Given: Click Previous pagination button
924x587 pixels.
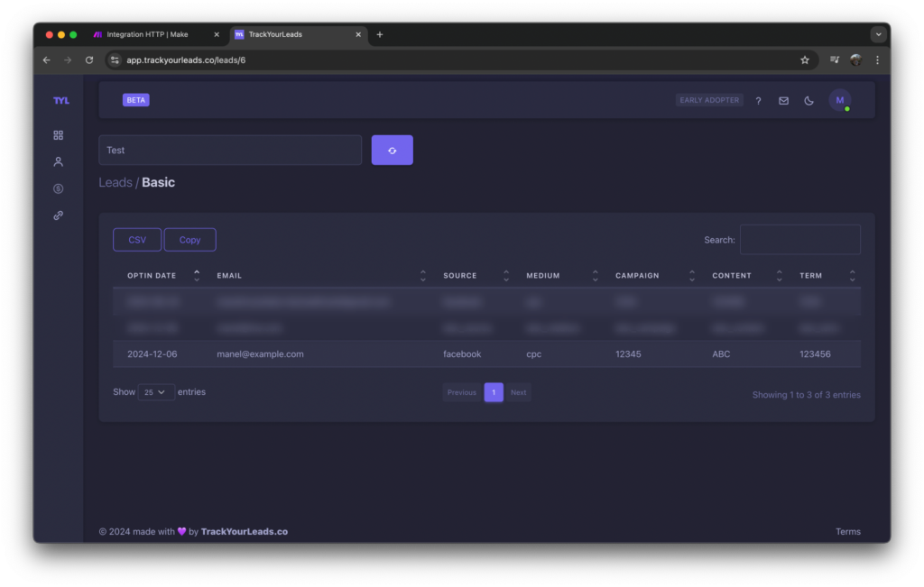Looking at the screenshot, I should click(461, 393).
